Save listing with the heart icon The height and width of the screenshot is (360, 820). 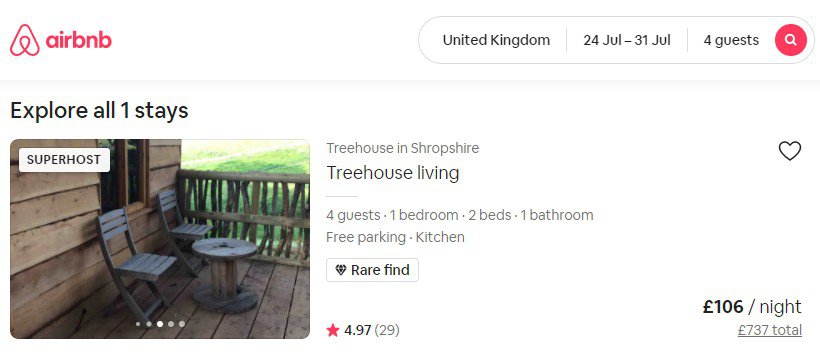(x=790, y=151)
